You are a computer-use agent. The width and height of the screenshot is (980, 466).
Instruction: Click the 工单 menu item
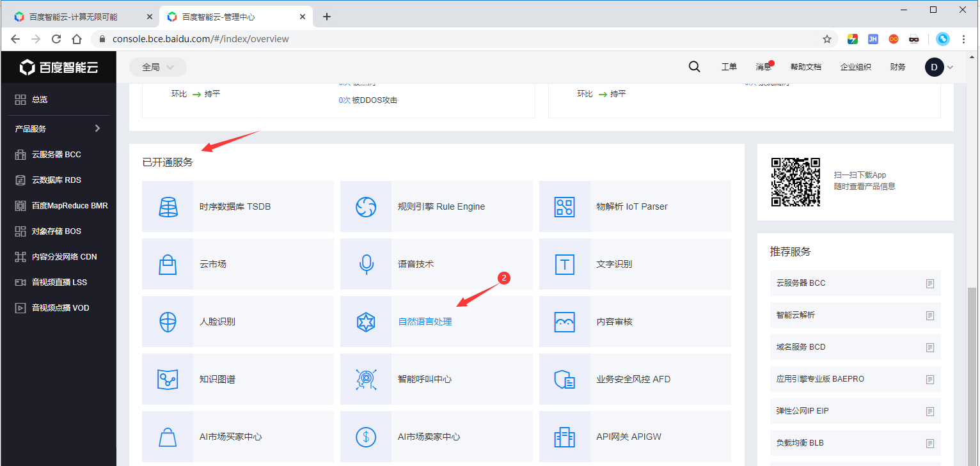click(729, 66)
